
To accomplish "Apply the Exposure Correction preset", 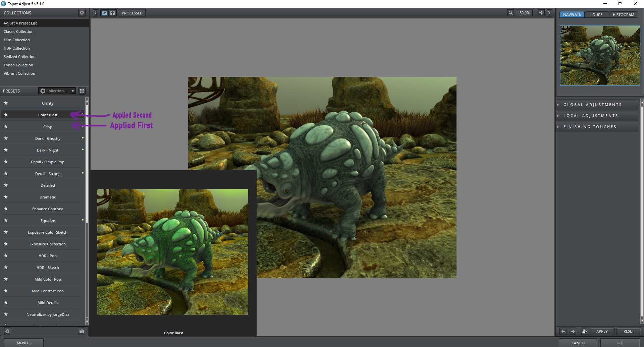I will 48,244.
